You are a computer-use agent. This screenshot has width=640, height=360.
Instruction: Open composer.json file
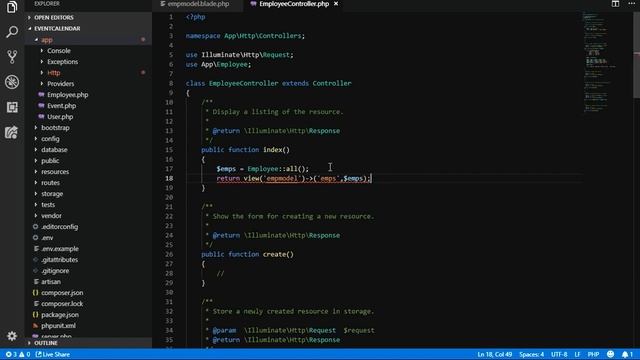[89, 293]
